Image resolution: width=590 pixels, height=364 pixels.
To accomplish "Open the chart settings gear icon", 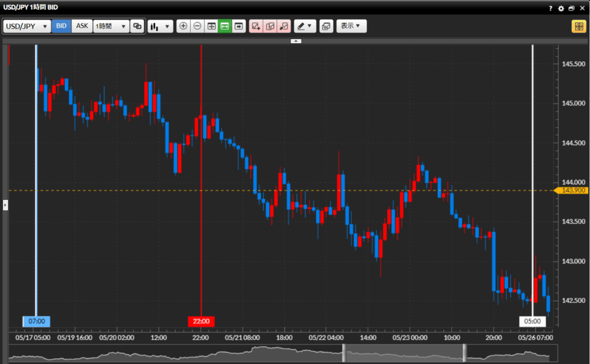I will click(x=561, y=9).
